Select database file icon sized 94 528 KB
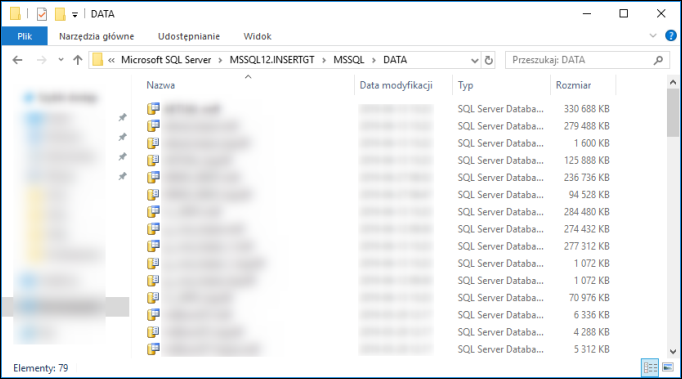 pyautogui.click(x=153, y=195)
